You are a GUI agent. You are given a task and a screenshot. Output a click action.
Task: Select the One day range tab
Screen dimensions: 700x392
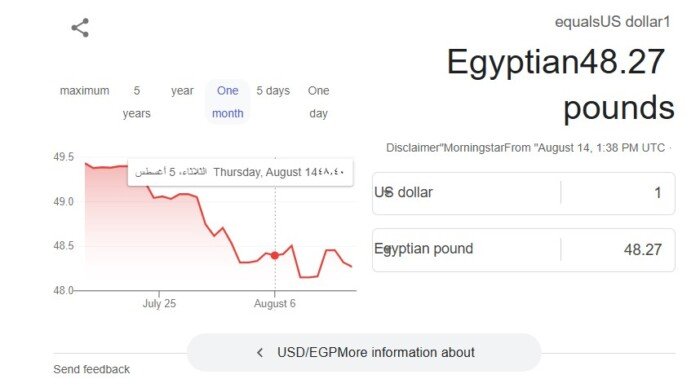[318, 102]
